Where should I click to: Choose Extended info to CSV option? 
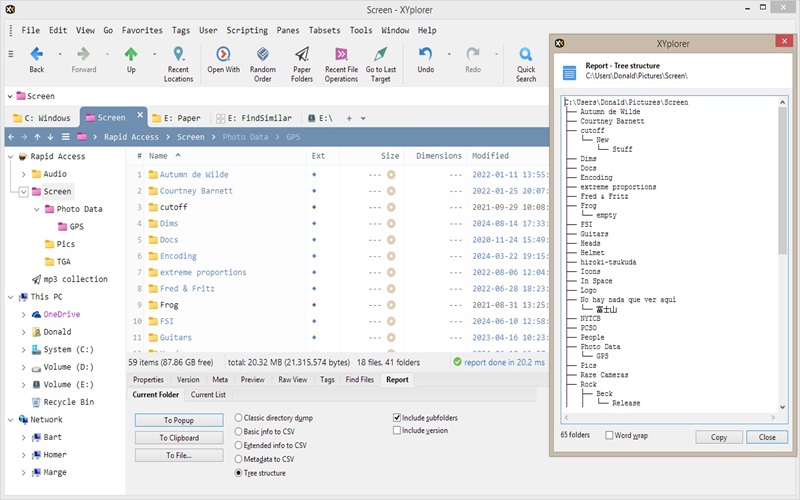238,445
